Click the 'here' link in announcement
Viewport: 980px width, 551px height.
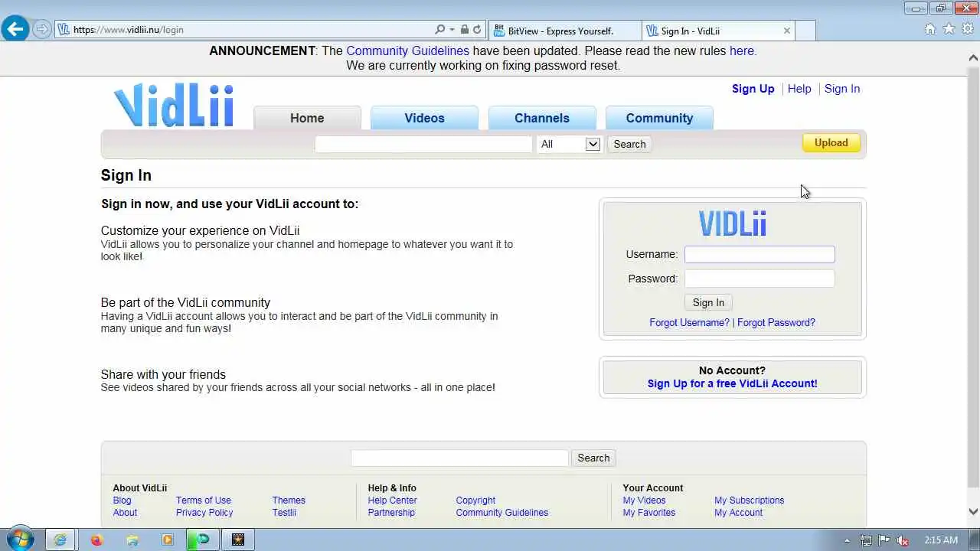742,51
